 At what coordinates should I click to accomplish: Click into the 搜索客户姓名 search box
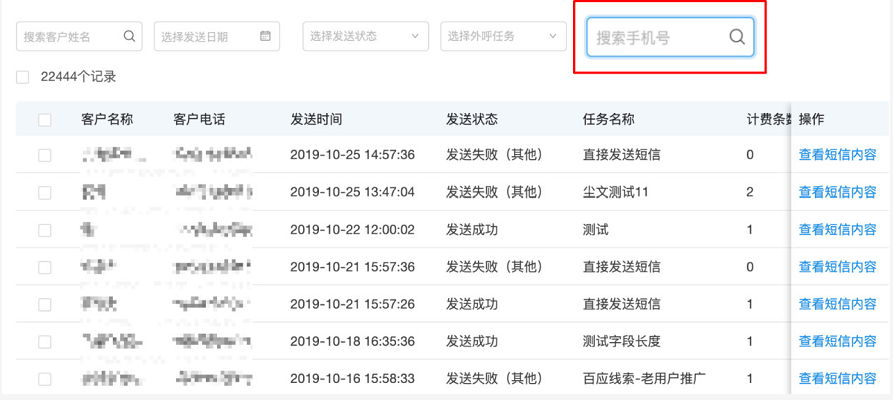tap(68, 36)
